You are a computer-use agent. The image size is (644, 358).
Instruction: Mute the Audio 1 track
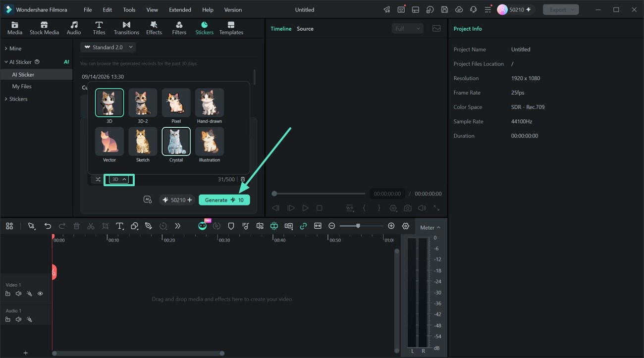18,319
